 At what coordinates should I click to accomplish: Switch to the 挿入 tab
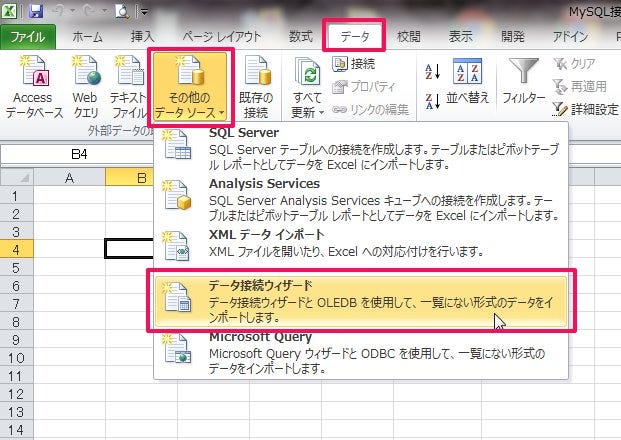(143, 37)
